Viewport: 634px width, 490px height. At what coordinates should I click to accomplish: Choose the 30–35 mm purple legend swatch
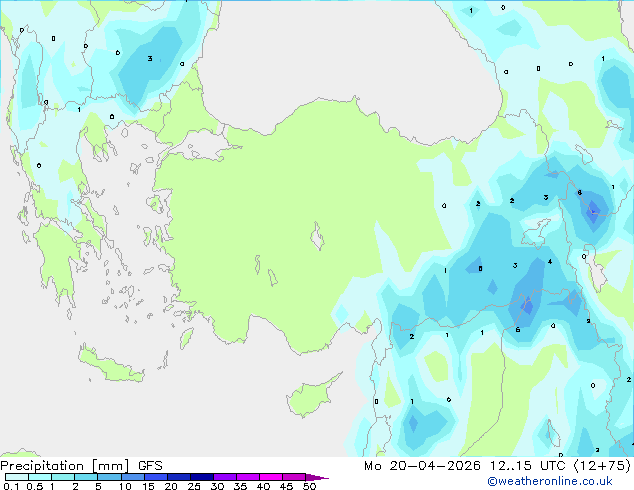point(225,477)
